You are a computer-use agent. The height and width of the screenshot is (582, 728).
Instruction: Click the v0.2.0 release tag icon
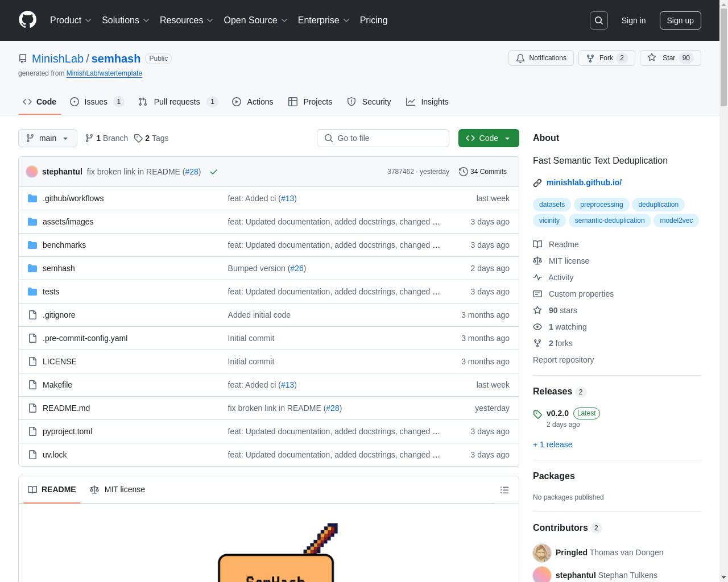(x=537, y=414)
